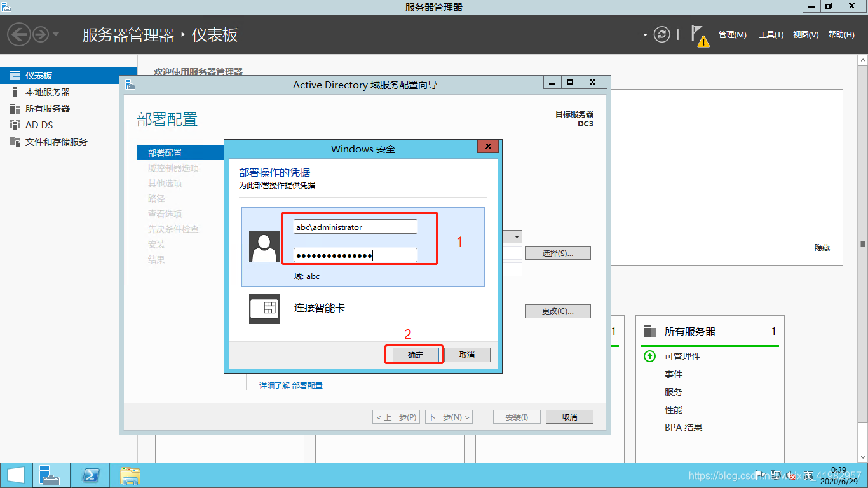Image resolution: width=868 pixels, height=488 pixels.
Task: Select the 安装 step in the wizard step list
Action: click(156, 245)
